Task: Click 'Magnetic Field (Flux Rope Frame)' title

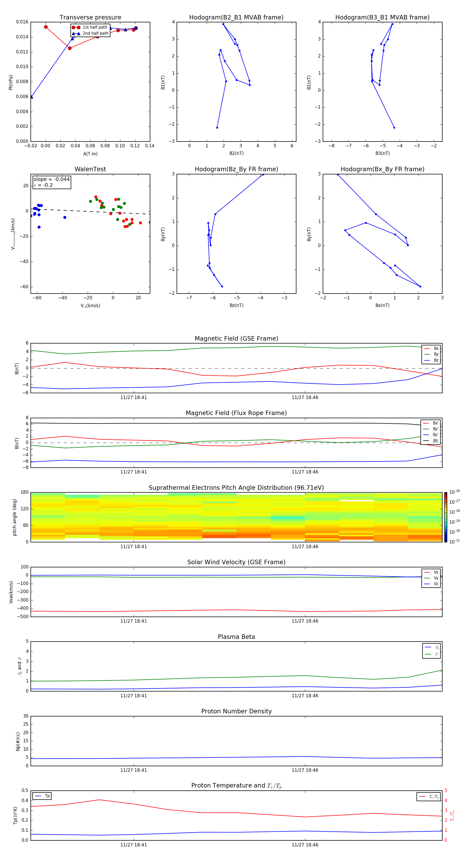Action: click(x=236, y=413)
